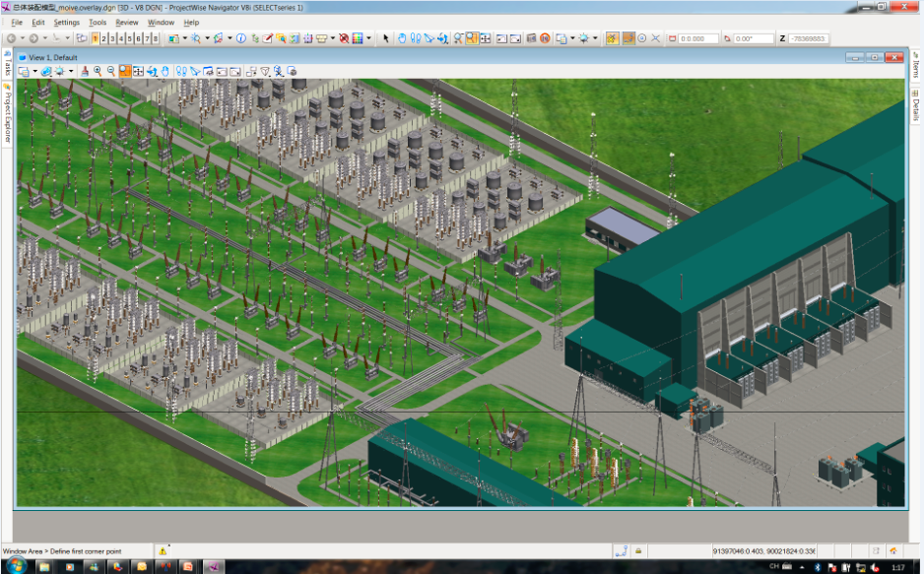
Task: Toggle view number 3 button
Action: pyautogui.click(x=112, y=38)
